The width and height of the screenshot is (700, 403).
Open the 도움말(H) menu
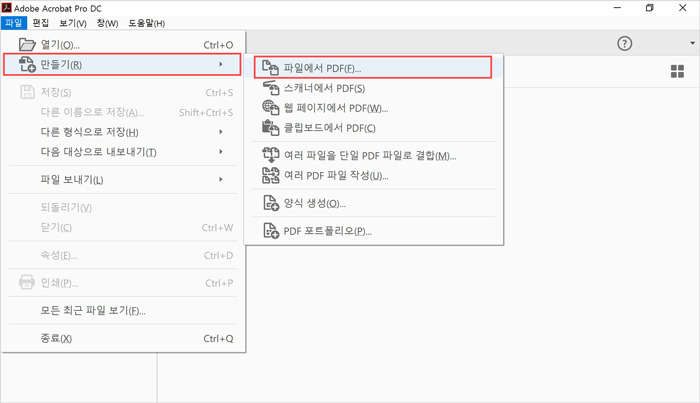tap(146, 23)
